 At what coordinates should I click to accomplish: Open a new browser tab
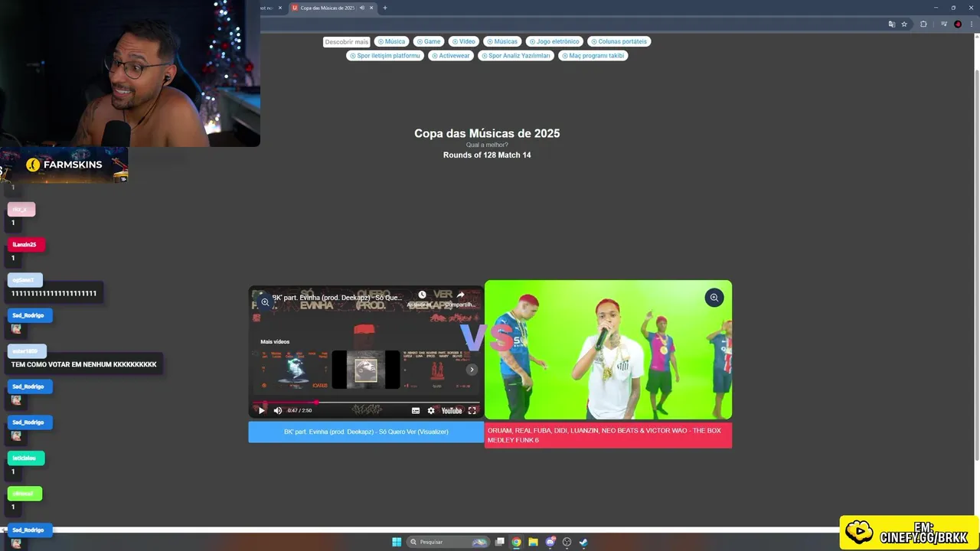pos(385,8)
